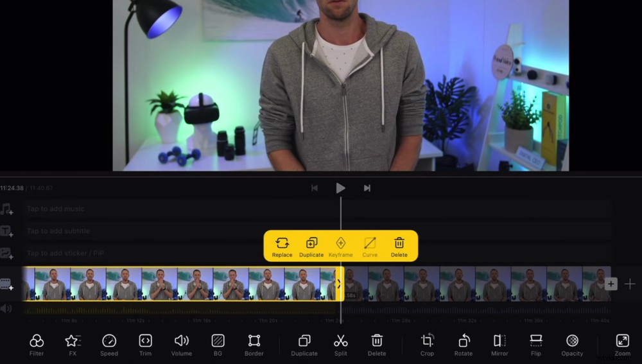The width and height of the screenshot is (642, 364).
Task: Tap the Flip tool
Action: 535,345
